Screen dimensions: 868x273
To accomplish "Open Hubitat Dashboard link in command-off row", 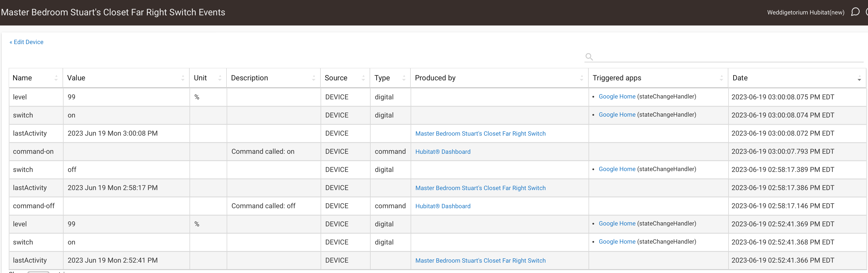I will click(443, 206).
